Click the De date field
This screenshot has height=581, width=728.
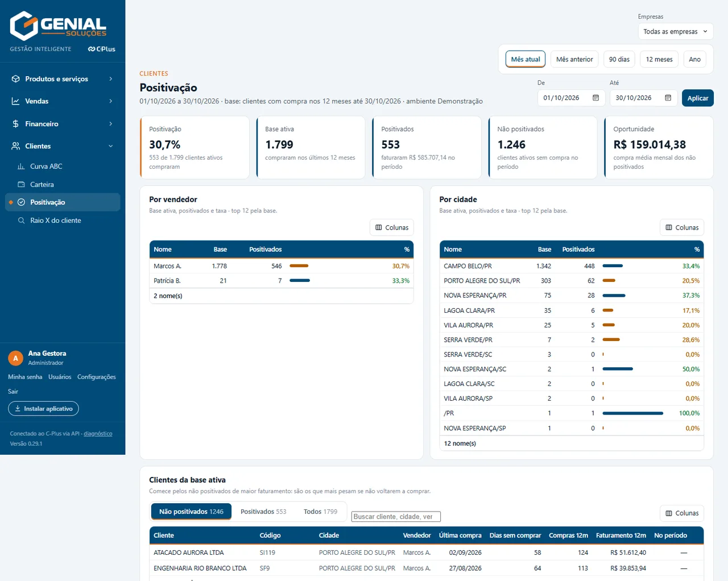click(571, 98)
